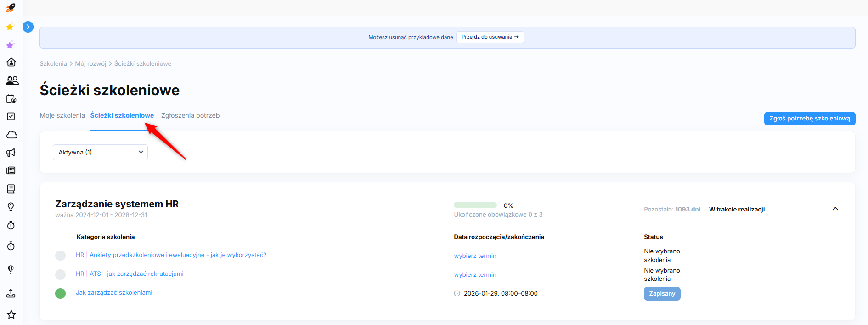Open the megaphone announcements icon
This screenshot has width=868, height=325.
click(11, 153)
